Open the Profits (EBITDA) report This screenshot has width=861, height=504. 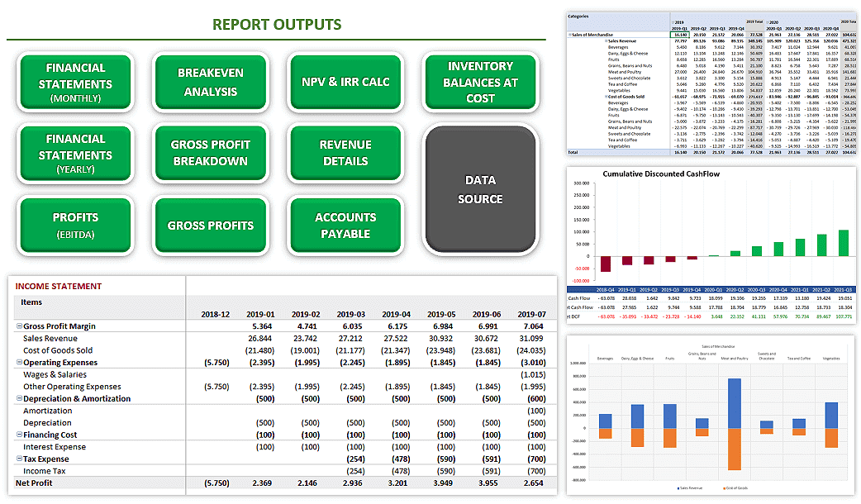pyautogui.click(x=75, y=226)
